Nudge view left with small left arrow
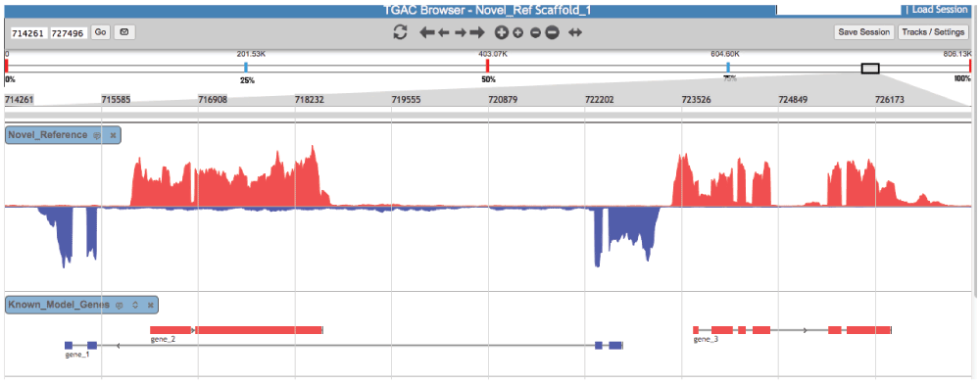The width and height of the screenshot is (980, 384). (x=444, y=32)
